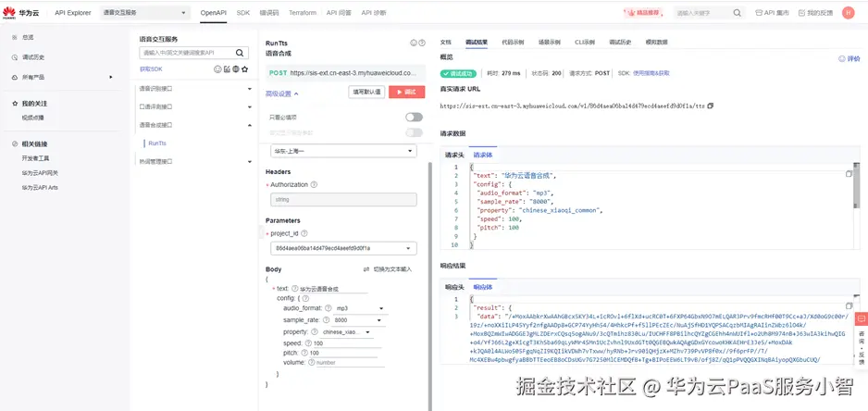Click the globe icon beside 获取SDK
The image size is (868, 411).
pyautogui.click(x=236, y=69)
